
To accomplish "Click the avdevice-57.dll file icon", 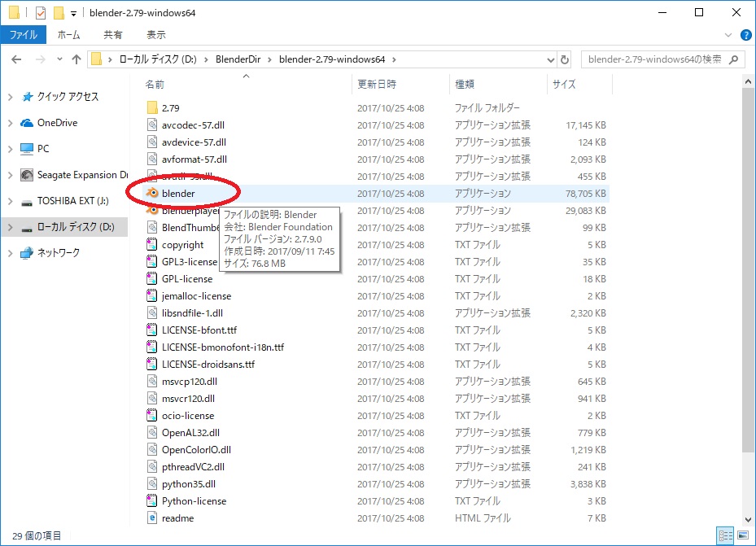I will pyautogui.click(x=152, y=142).
